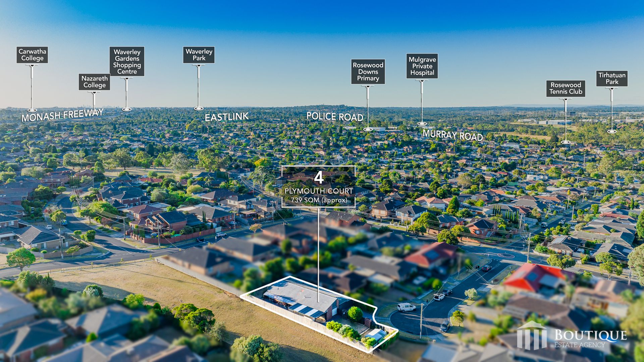Click the MONASH FREEWAY road text

tap(62, 115)
